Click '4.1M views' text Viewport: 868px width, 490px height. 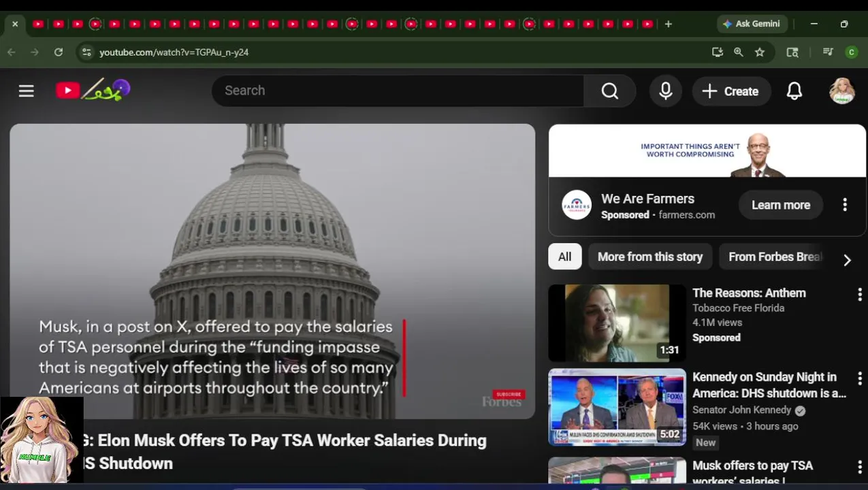tap(717, 323)
